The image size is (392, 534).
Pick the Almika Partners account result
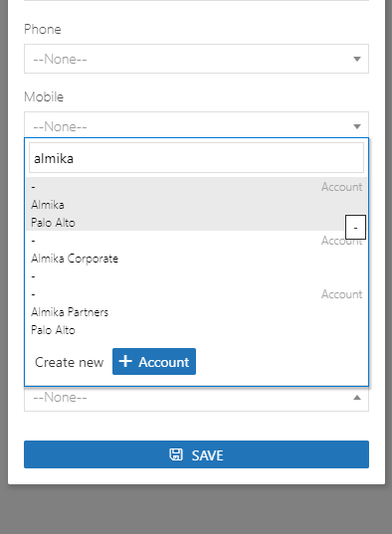coord(196,311)
